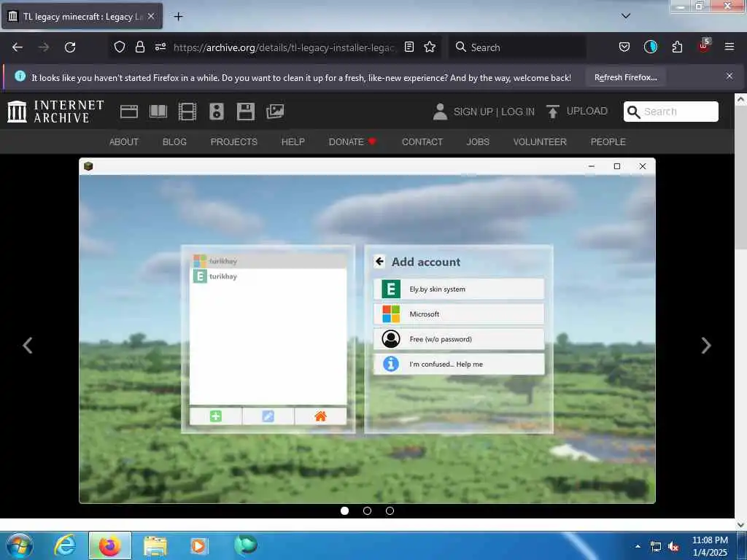747x560 pixels.
Task: Open the Texts book icon
Action: pyautogui.click(x=158, y=112)
